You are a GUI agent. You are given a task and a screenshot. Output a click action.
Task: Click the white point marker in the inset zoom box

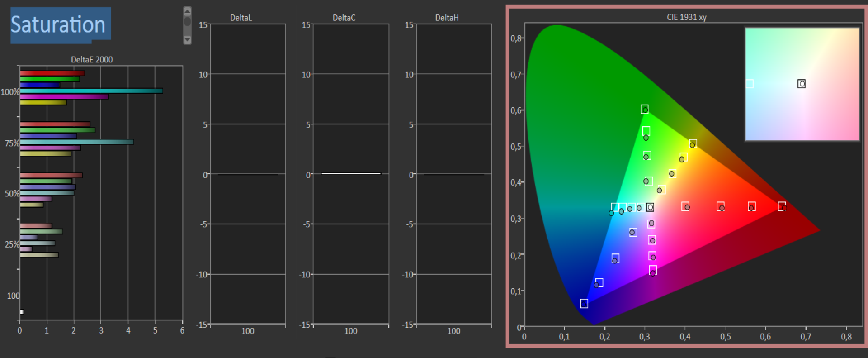pyautogui.click(x=802, y=84)
